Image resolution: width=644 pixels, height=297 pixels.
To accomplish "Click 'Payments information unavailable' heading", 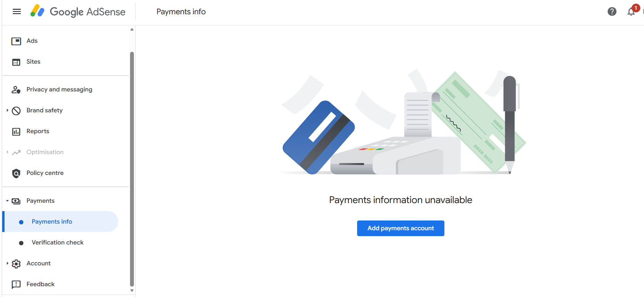I will (x=401, y=200).
